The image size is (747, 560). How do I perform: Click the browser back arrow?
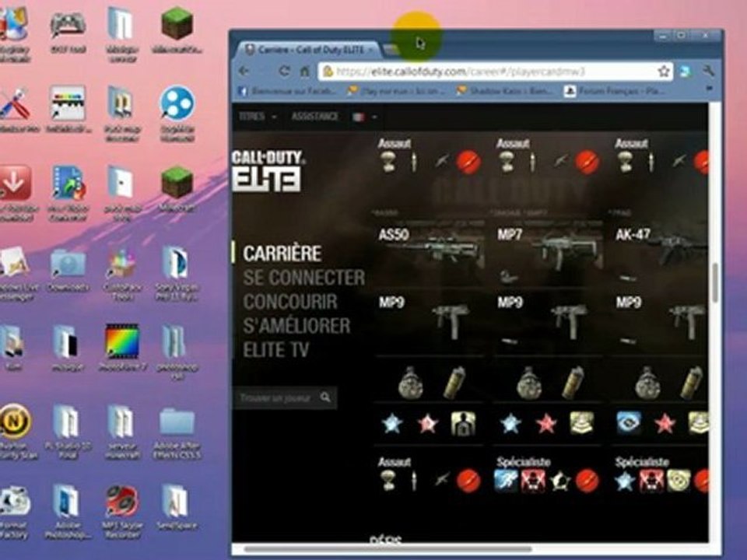point(244,72)
